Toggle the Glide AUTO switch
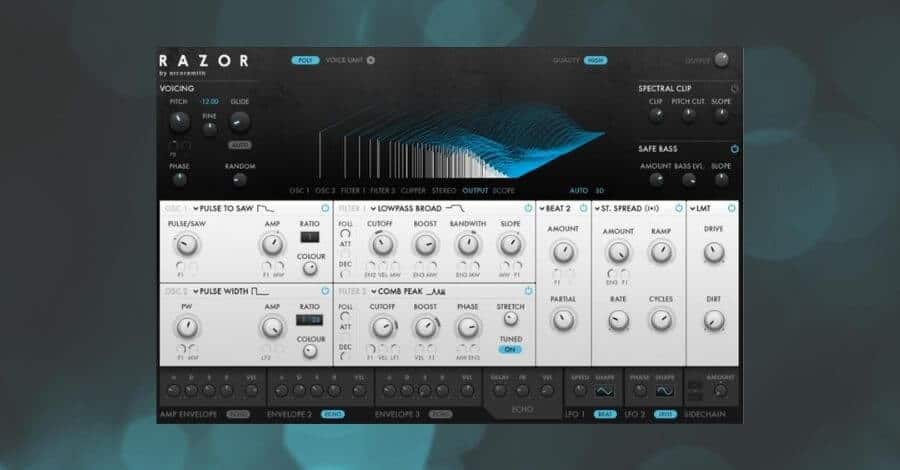The height and width of the screenshot is (470, 900). click(x=240, y=145)
